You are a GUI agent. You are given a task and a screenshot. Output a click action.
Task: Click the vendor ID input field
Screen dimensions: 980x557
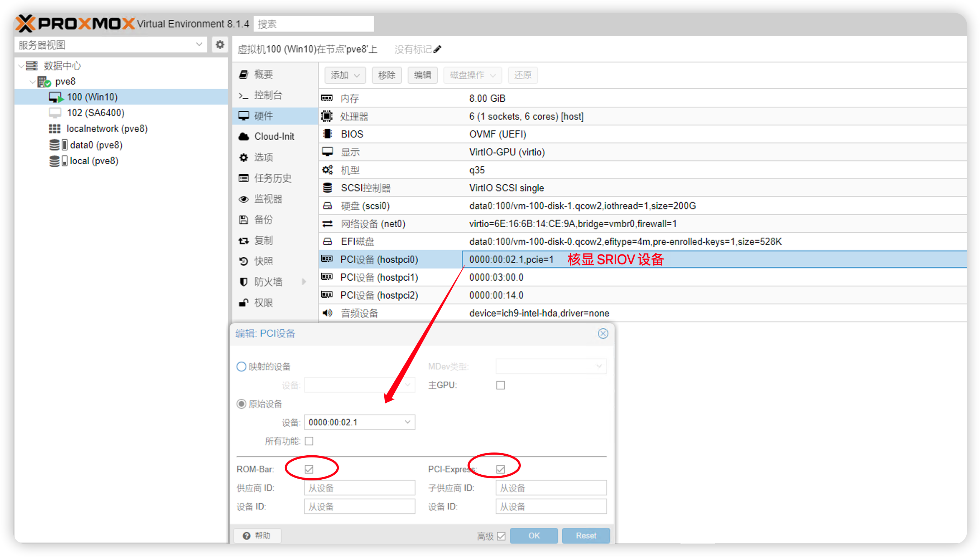tap(360, 488)
